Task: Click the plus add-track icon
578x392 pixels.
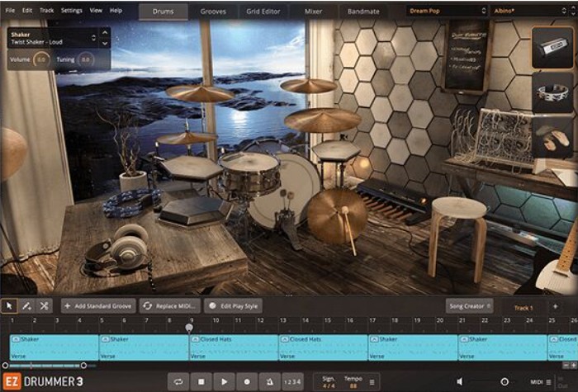Action: pos(555,306)
